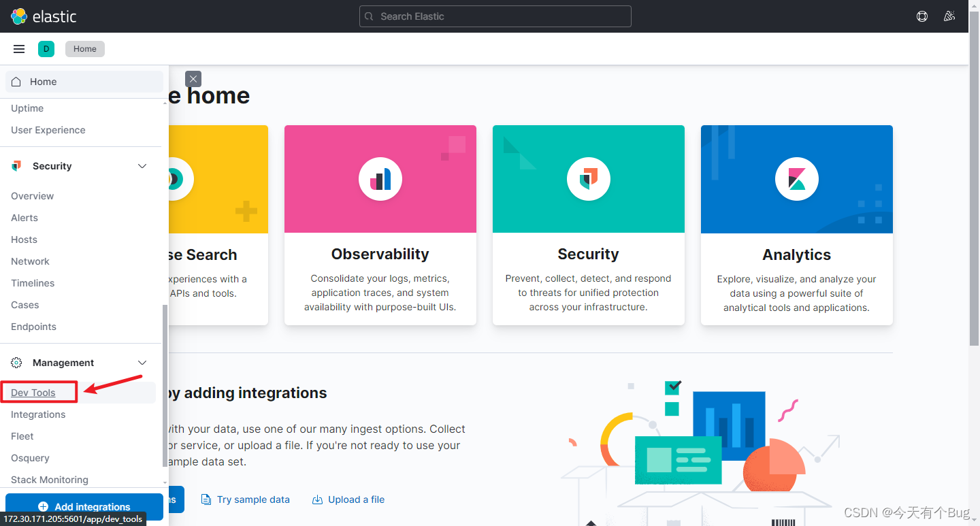
Task: Open Dev Tools from the sidebar
Action: 31,392
